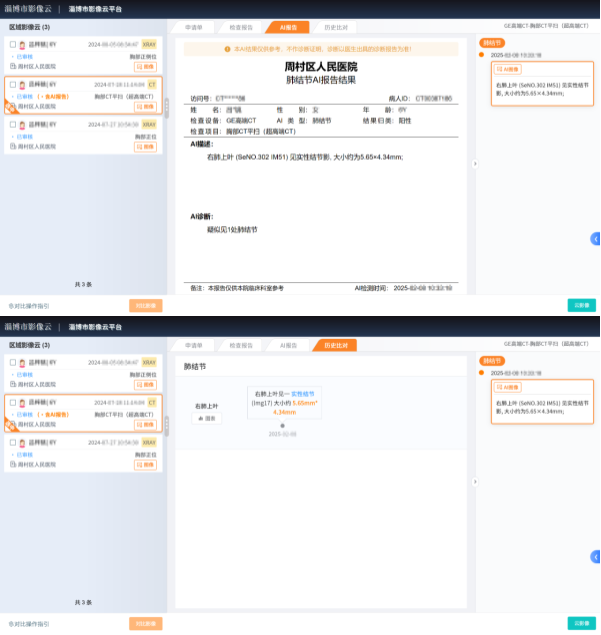
Task: Click the green 云影像 button in the lower panel
Action: point(580,623)
